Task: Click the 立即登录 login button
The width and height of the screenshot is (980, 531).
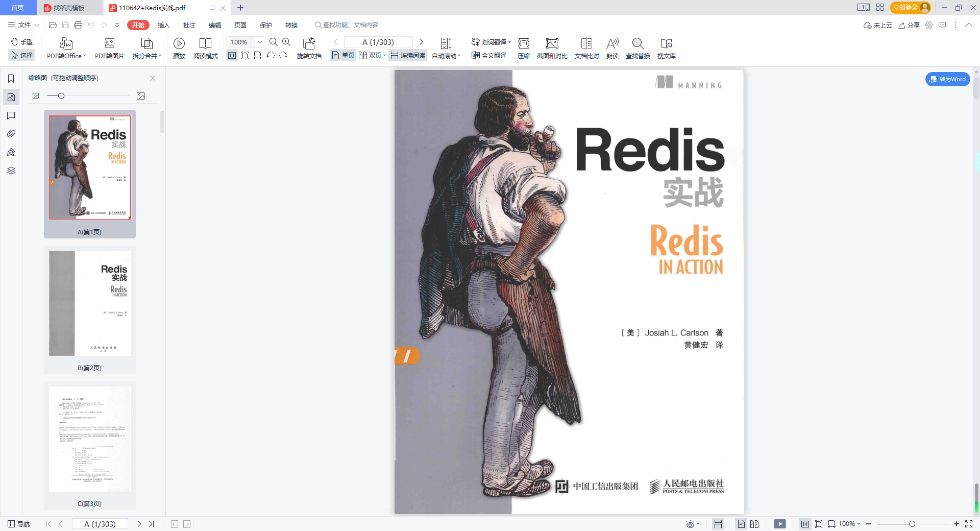Action: point(905,8)
